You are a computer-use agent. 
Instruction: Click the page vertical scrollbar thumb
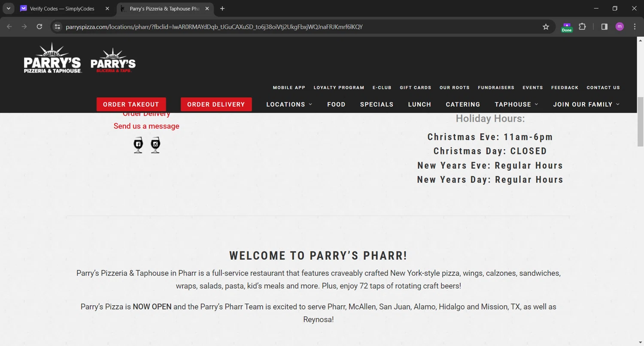click(640, 122)
